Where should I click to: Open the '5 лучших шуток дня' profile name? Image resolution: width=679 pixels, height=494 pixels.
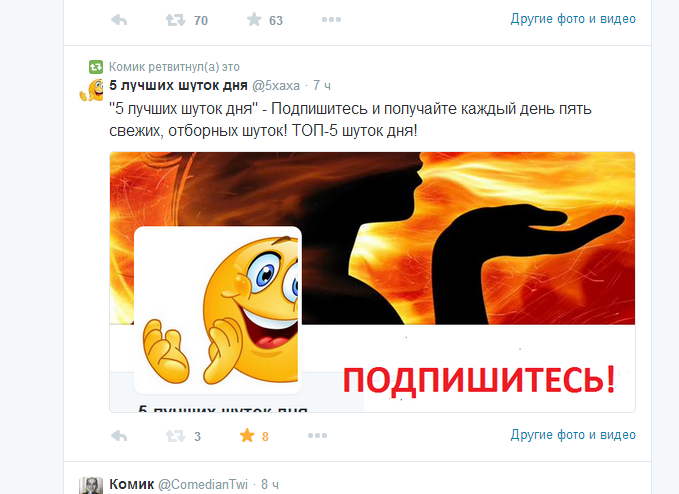tap(178, 85)
